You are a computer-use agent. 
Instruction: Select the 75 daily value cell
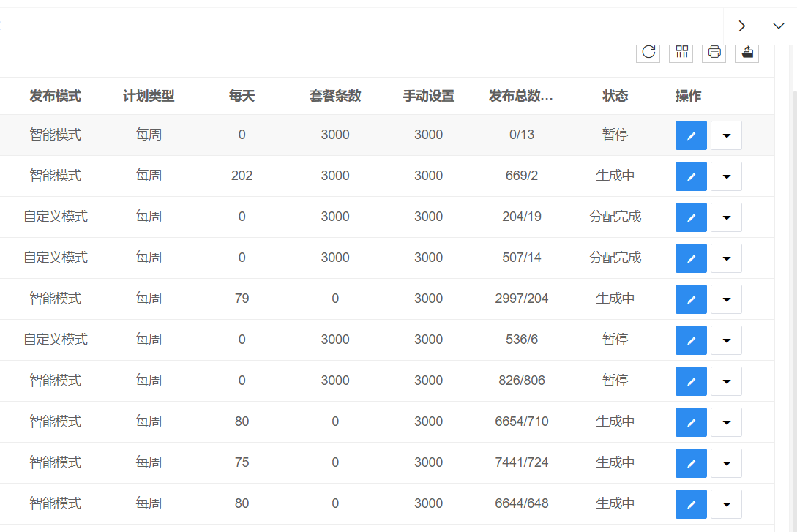242,462
